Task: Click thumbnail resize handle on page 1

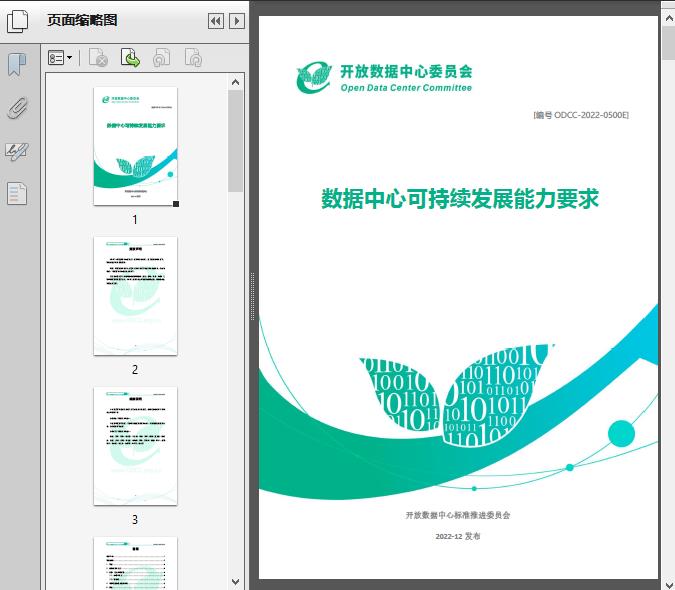Action: [176, 204]
